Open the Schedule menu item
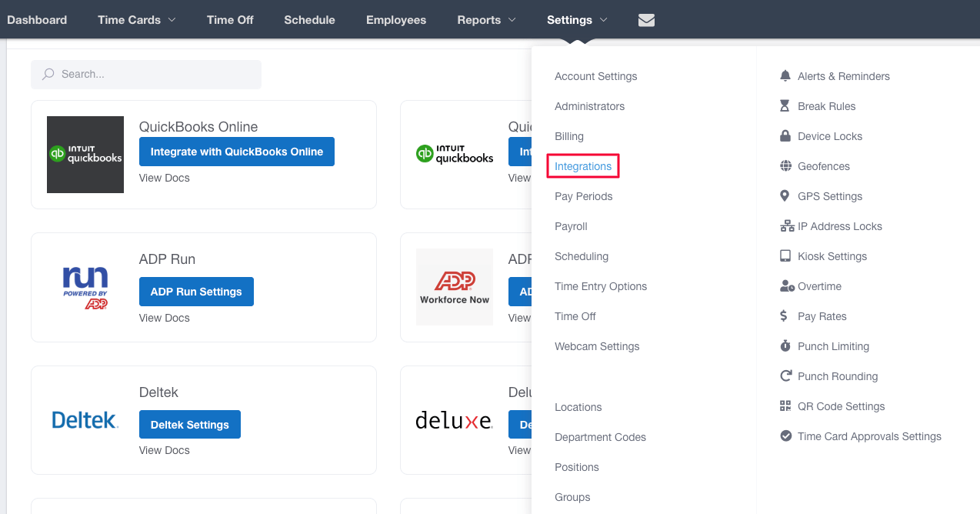The height and width of the screenshot is (514, 980). click(x=309, y=20)
